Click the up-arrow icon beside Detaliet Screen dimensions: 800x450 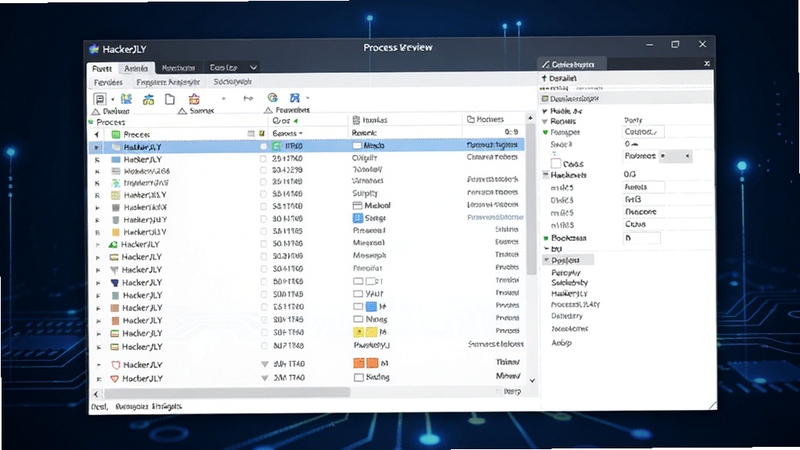544,78
